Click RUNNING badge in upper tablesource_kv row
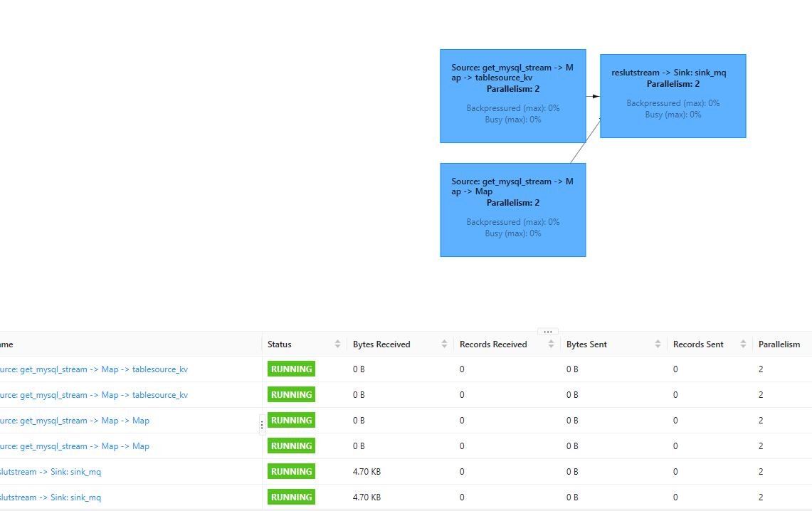This screenshot has height=511, width=812. [x=291, y=369]
